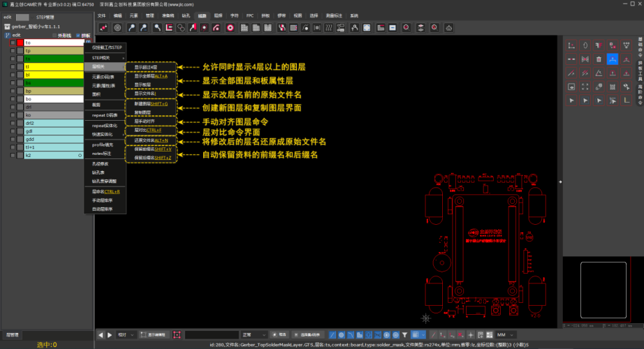Click 还原文件名 ALT+N in the submenu
The width and height of the screenshot is (644, 349).
(151, 140)
